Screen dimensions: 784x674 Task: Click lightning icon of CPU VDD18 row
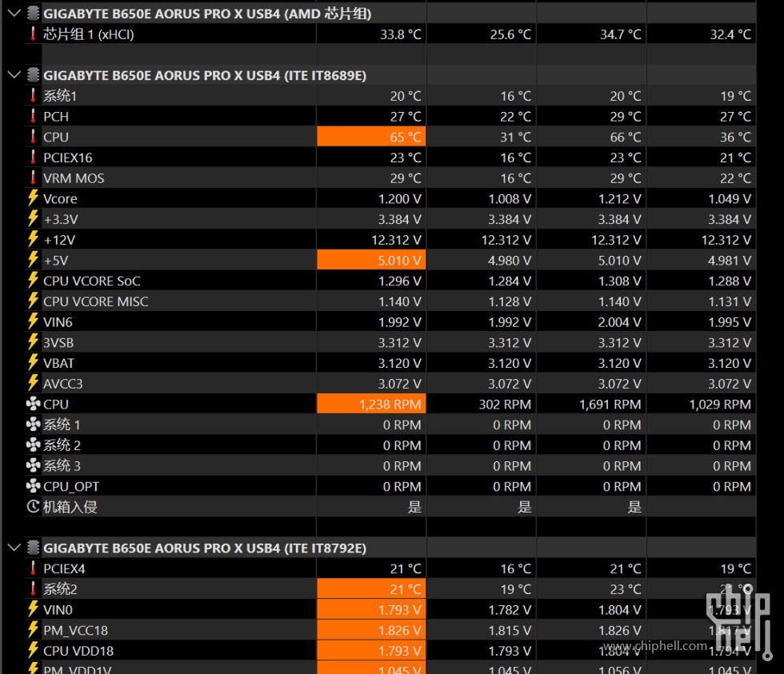(x=33, y=650)
